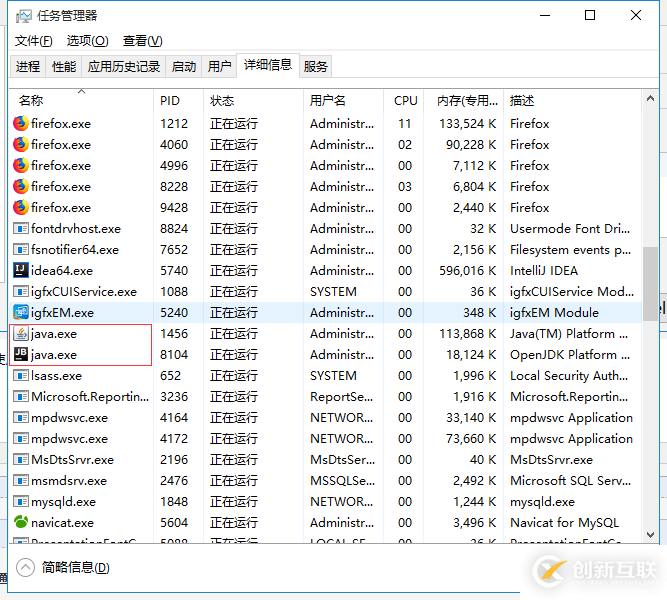
Task: Click the CPU value 11
Action: pos(405,124)
